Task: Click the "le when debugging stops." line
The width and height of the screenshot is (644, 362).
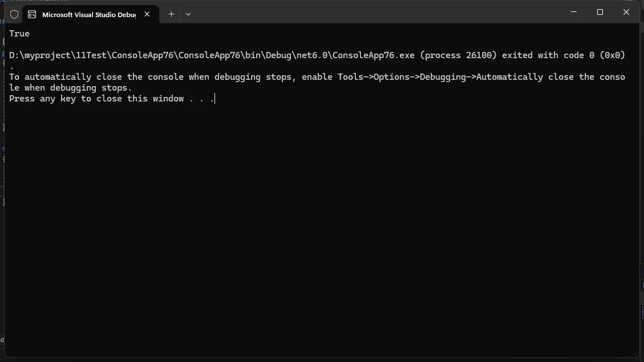Action: (70, 88)
